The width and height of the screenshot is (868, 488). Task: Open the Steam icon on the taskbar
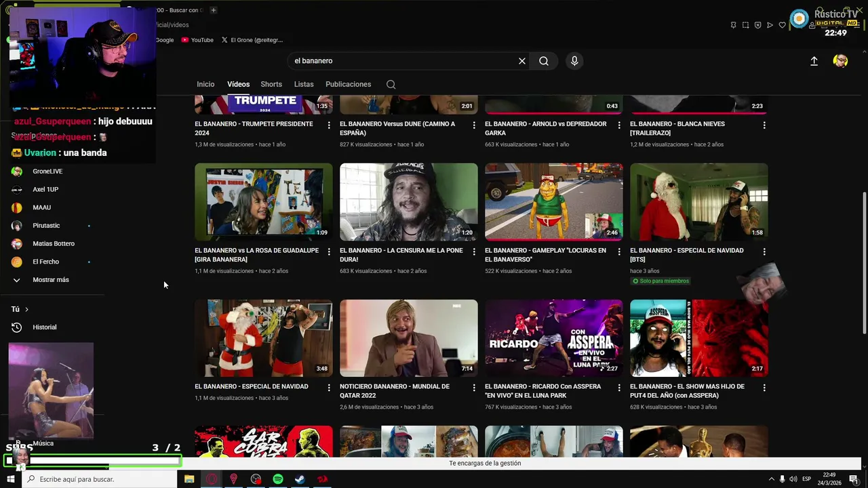[300, 479]
